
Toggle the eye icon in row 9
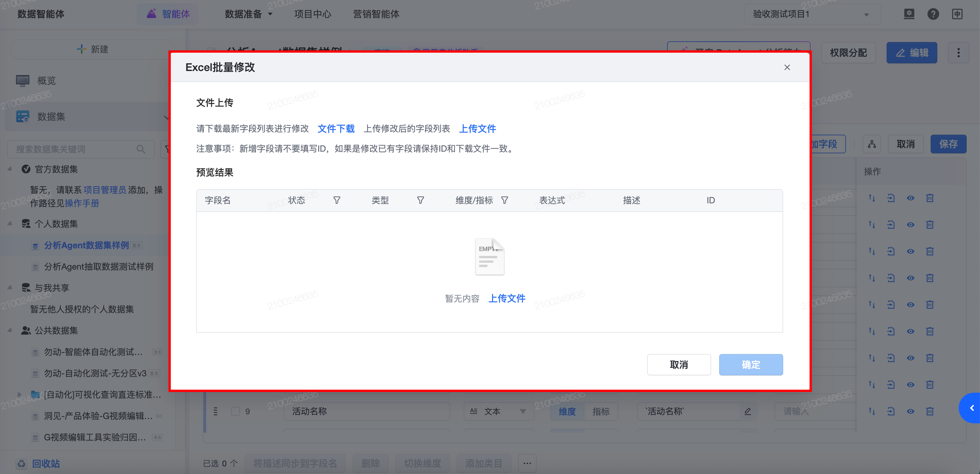pyautogui.click(x=910, y=411)
